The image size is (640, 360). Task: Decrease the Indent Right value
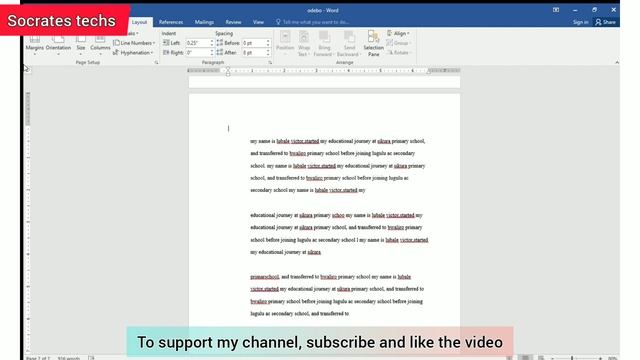pyautogui.click(x=212, y=54)
